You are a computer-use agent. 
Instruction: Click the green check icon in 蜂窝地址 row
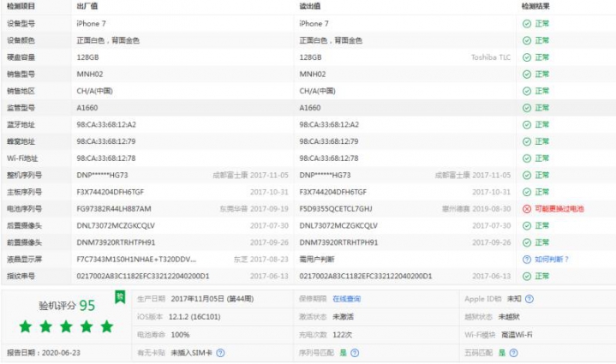(x=527, y=142)
